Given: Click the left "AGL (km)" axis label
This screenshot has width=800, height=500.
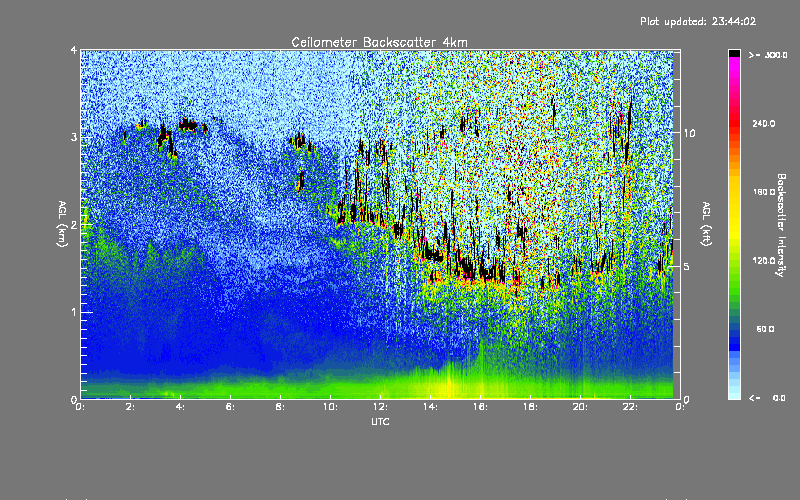Looking at the screenshot, I should point(62,224).
